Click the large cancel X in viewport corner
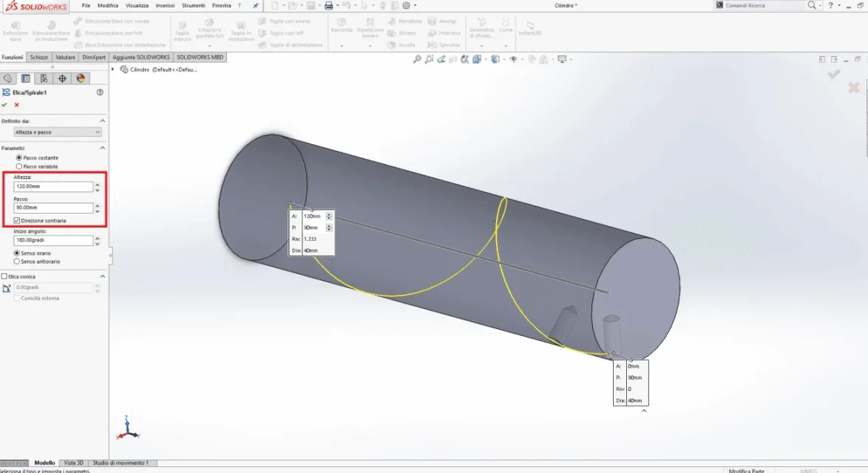 [854, 87]
